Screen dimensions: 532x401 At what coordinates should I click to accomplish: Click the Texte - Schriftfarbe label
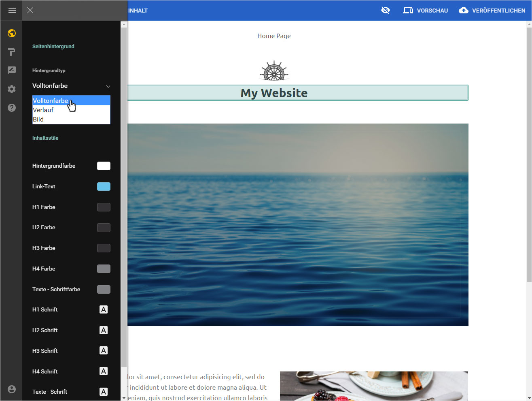pyautogui.click(x=56, y=289)
